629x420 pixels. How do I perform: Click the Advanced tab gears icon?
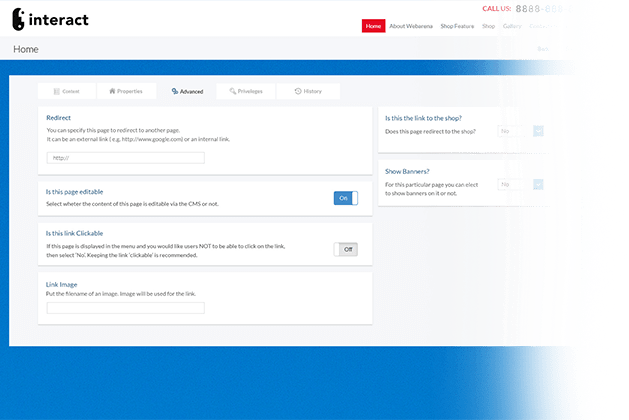click(x=174, y=91)
